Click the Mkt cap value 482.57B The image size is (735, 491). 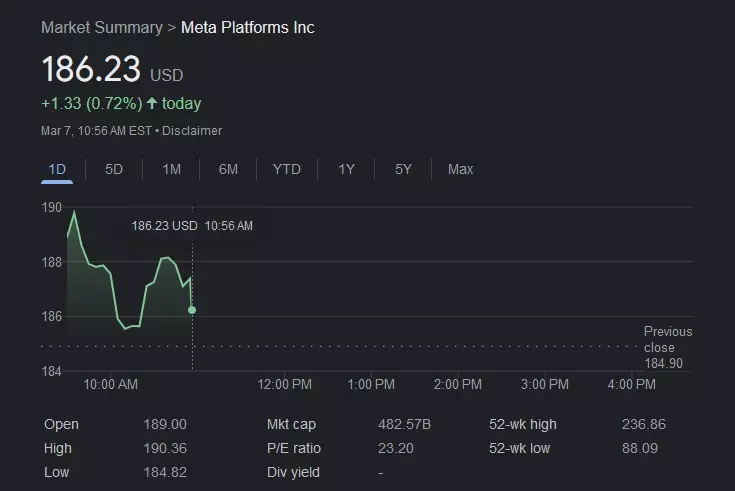pos(404,424)
